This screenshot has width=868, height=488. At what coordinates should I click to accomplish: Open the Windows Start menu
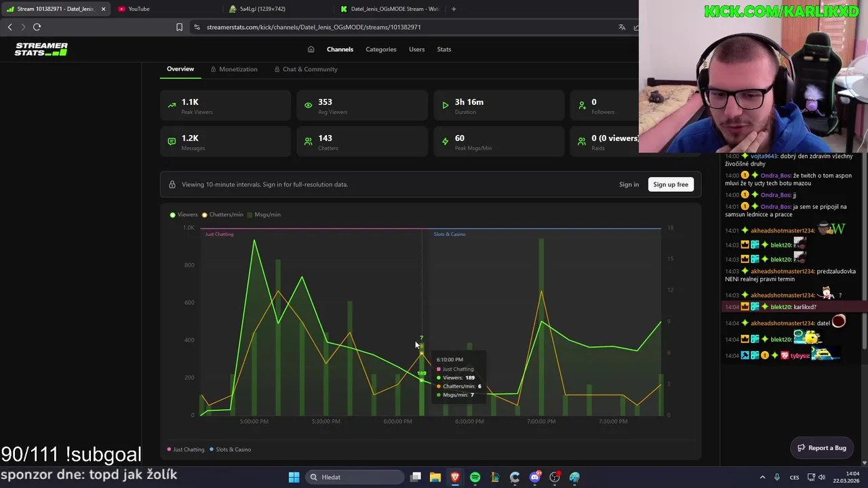(294, 477)
